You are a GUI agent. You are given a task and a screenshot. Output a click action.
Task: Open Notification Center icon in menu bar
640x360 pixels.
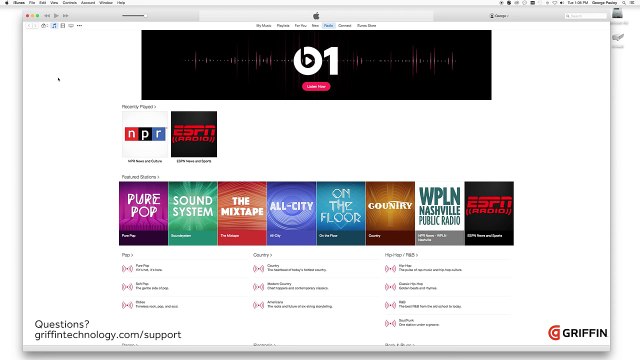631,2
